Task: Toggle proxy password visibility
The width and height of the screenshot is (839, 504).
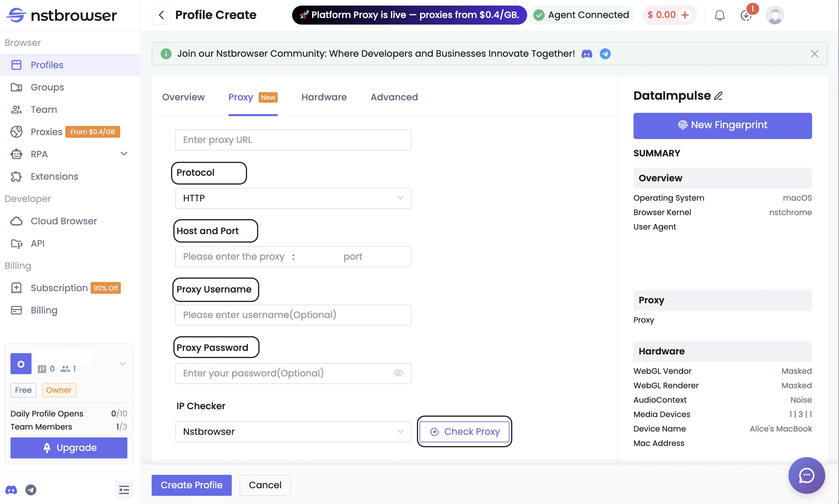Action: pyautogui.click(x=398, y=373)
